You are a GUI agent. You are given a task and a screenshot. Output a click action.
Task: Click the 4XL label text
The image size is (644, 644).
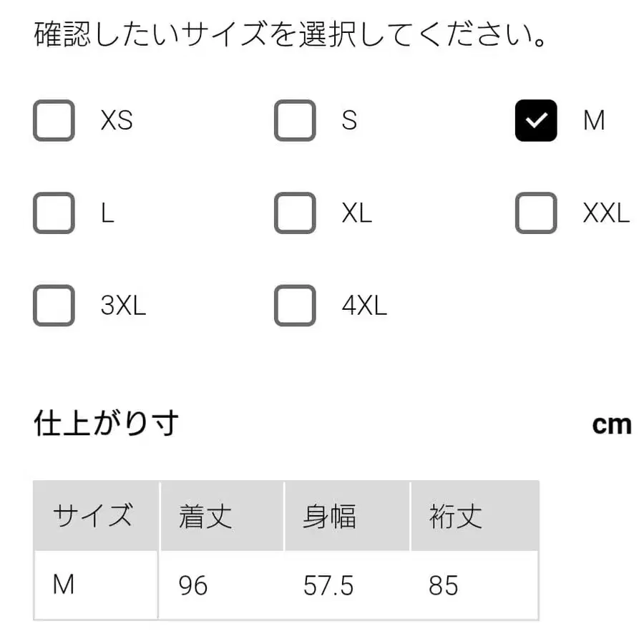365,306
